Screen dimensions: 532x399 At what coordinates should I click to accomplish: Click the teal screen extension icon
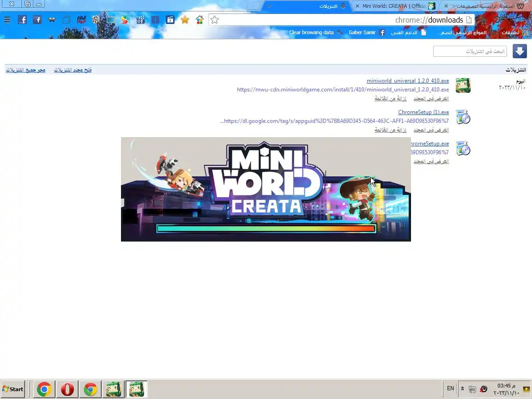pyautogui.click(x=111, y=20)
